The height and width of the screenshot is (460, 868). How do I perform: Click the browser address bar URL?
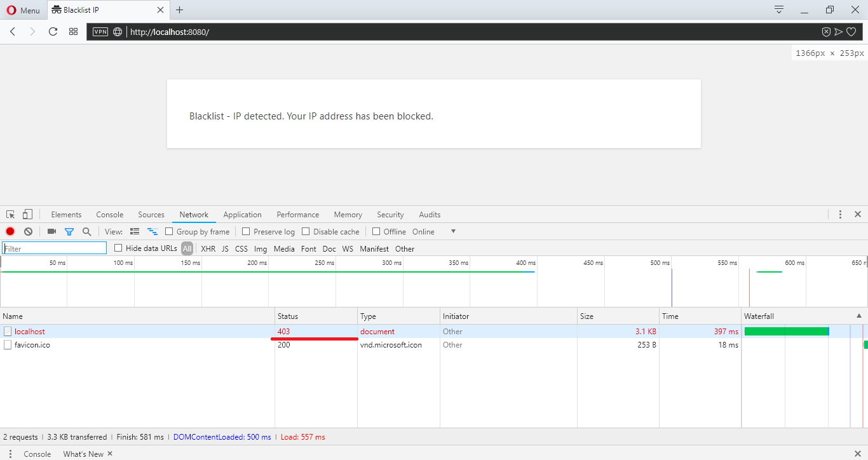(x=169, y=32)
